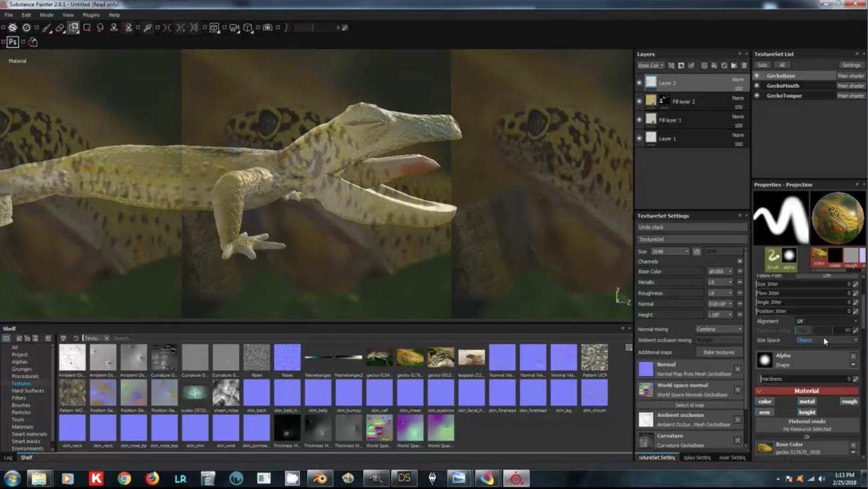Viewport: 868px width, 489px height.
Task: Select the Polygon Fill tool
Action: 87,27
